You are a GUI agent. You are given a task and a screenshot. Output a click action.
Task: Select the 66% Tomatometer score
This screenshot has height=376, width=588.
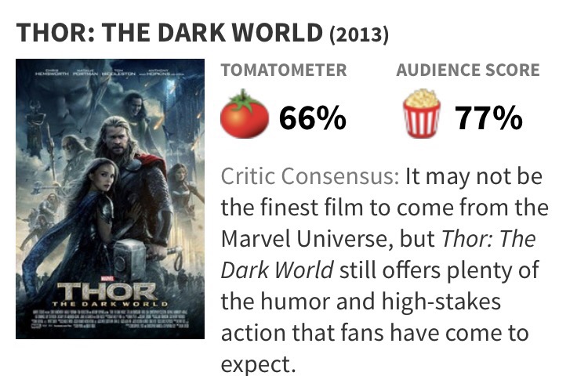point(312,117)
